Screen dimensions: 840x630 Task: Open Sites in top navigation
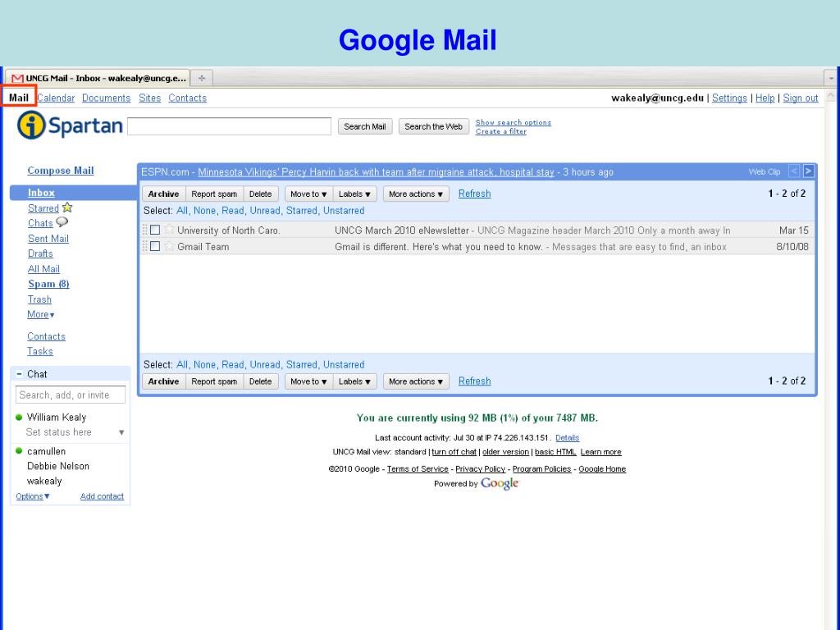(x=149, y=98)
